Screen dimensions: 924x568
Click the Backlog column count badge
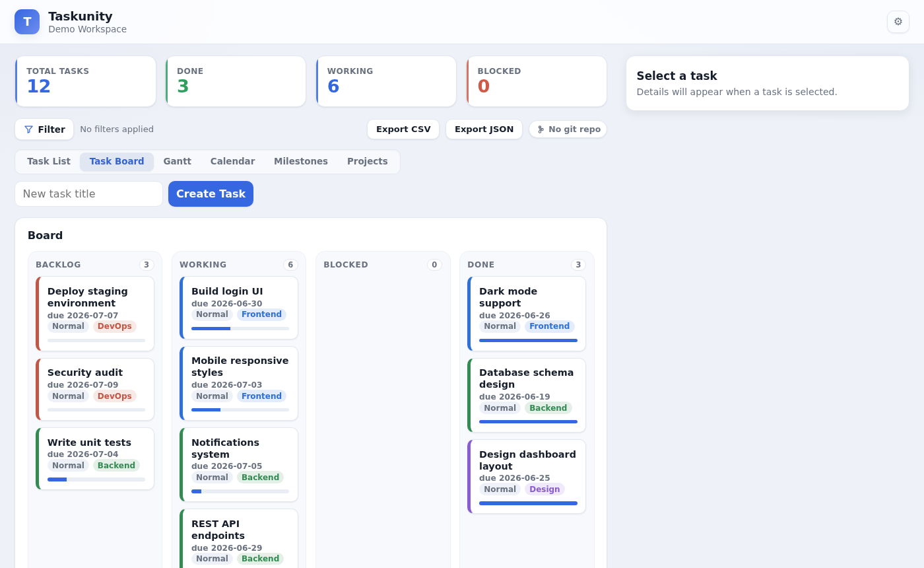coord(147,265)
